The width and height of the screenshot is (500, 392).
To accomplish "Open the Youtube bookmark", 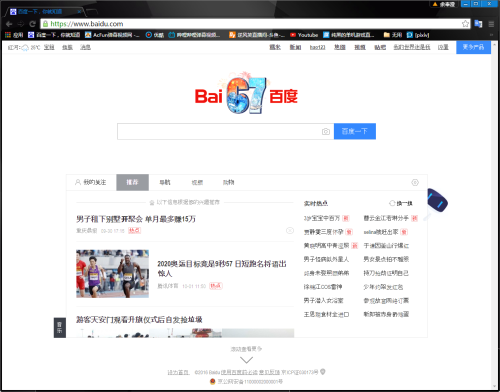I will point(304,35).
